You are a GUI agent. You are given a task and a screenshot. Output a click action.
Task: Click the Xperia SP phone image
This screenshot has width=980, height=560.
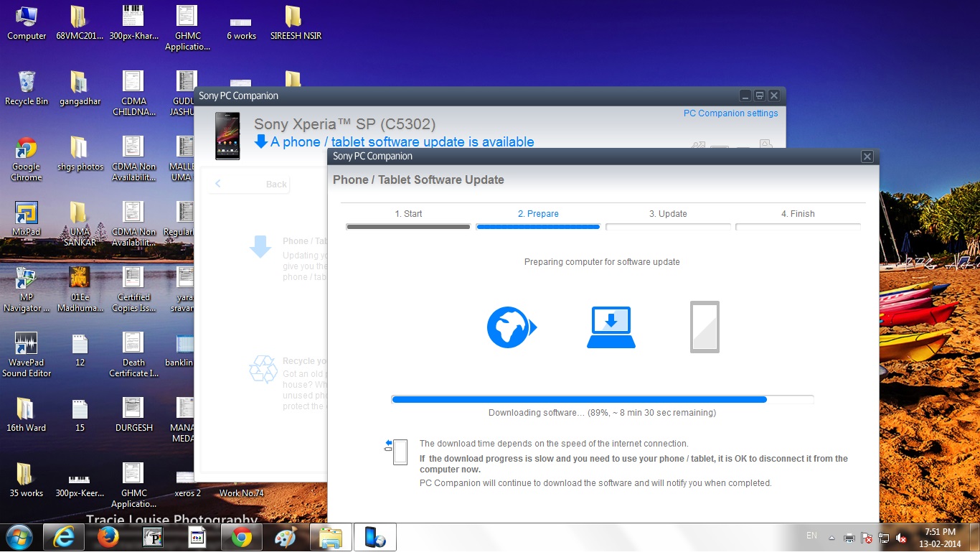pos(228,136)
